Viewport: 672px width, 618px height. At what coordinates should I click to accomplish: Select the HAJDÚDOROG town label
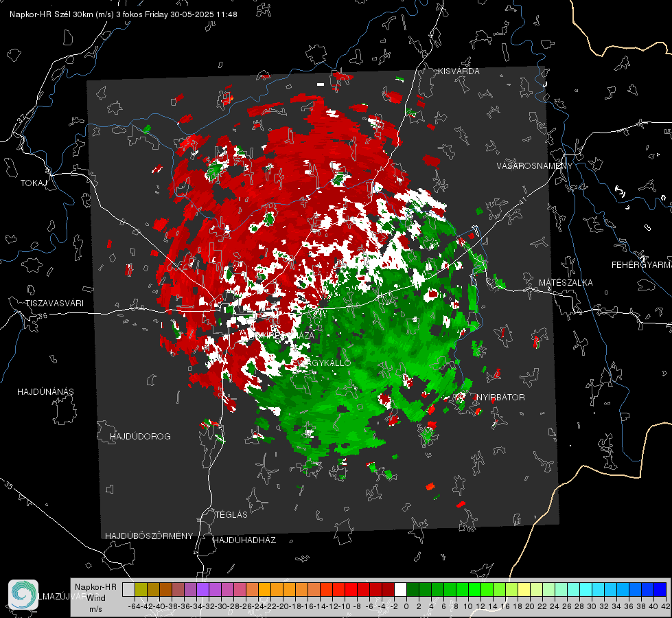[140, 437]
